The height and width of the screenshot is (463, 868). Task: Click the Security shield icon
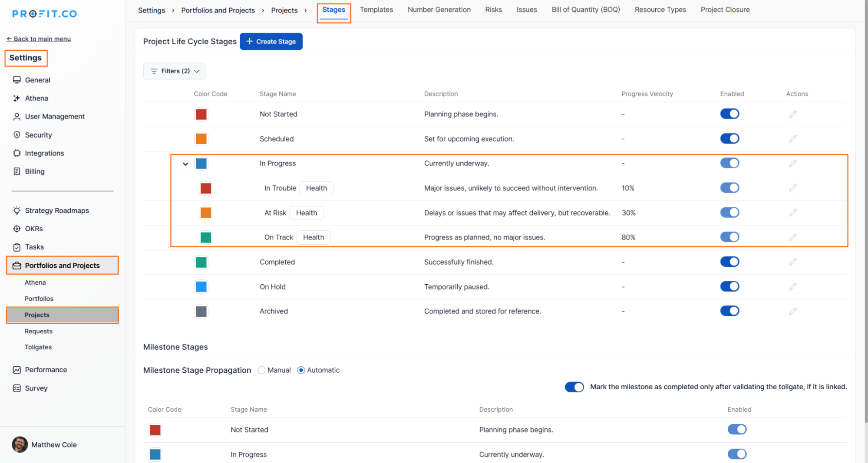17,135
